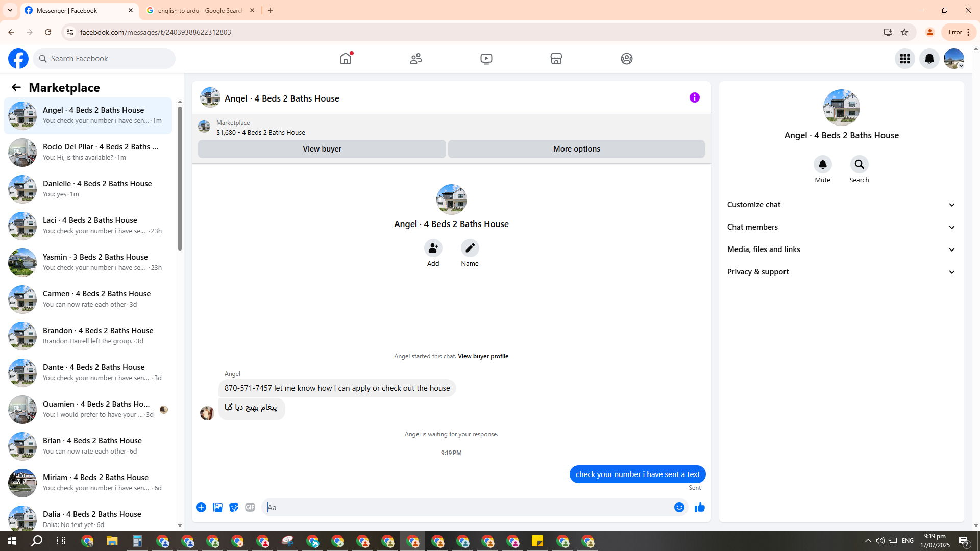Open the Marketplace storefront icon
980x551 pixels.
coord(556,59)
